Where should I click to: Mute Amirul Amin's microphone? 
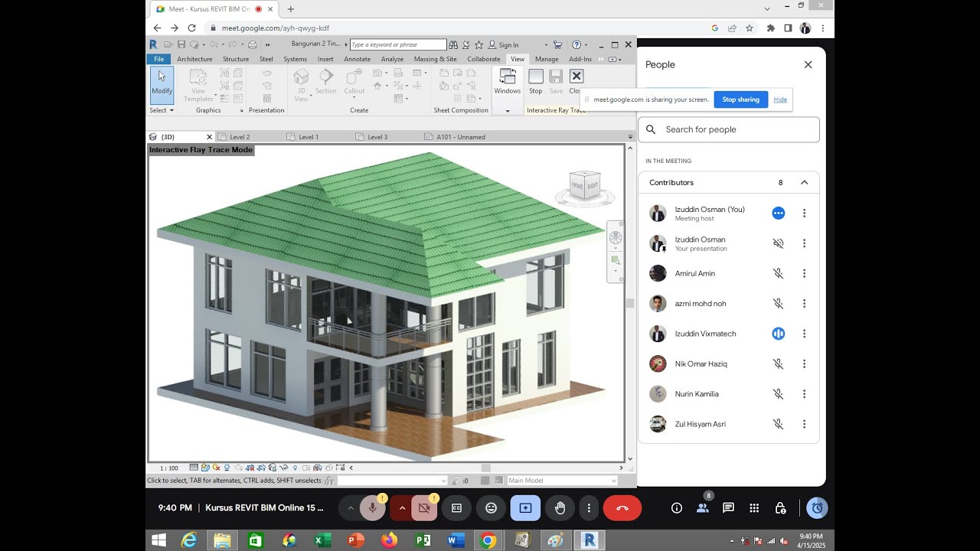(x=779, y=273)
